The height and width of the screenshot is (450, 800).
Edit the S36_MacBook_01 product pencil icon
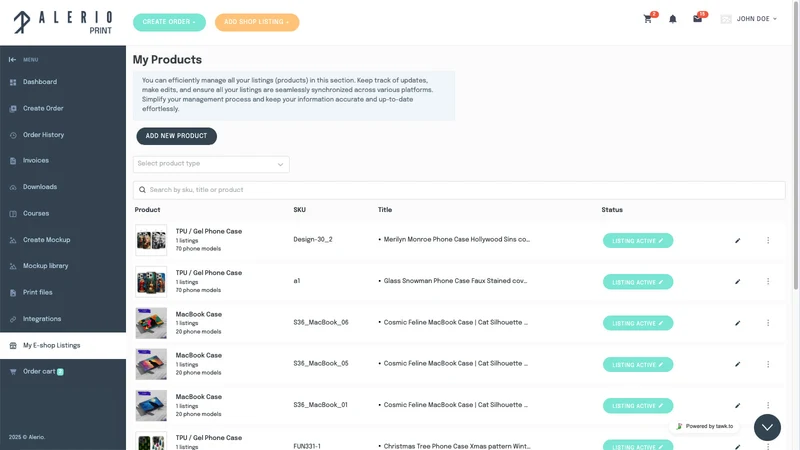[x=737, y=406]
